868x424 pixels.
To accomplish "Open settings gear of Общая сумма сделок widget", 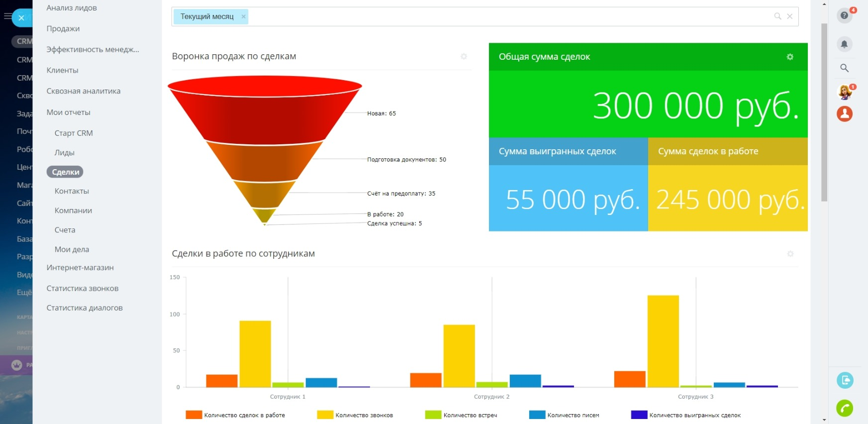I will click(790, 57).
